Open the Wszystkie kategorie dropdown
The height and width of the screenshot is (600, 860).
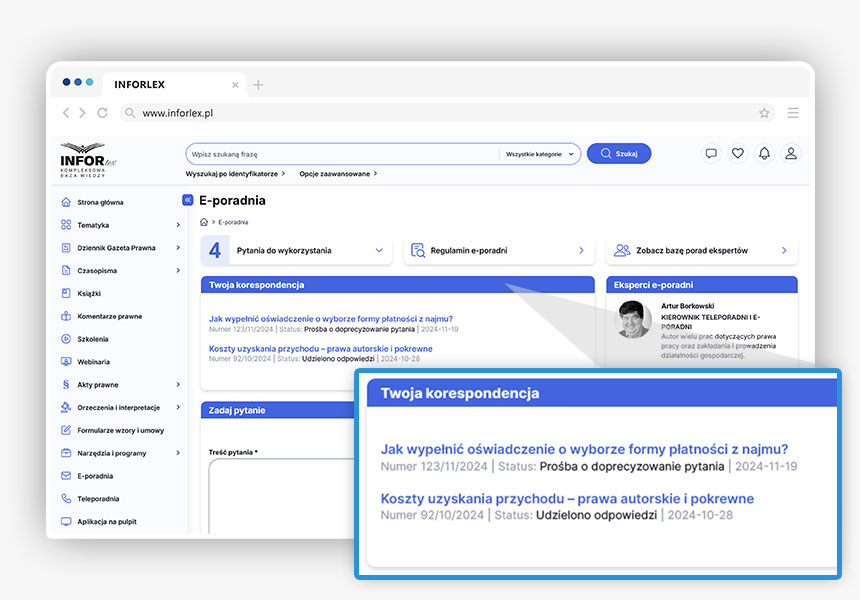(540, 154)
